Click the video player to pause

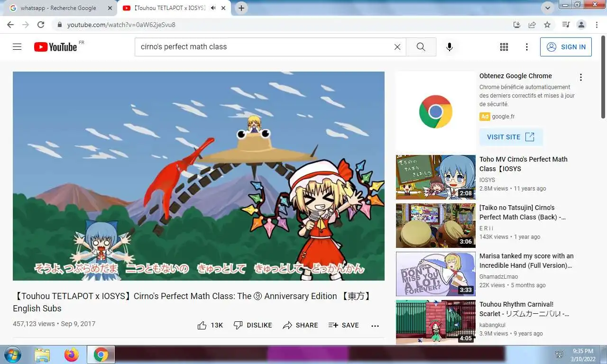(x=198, y=176)
